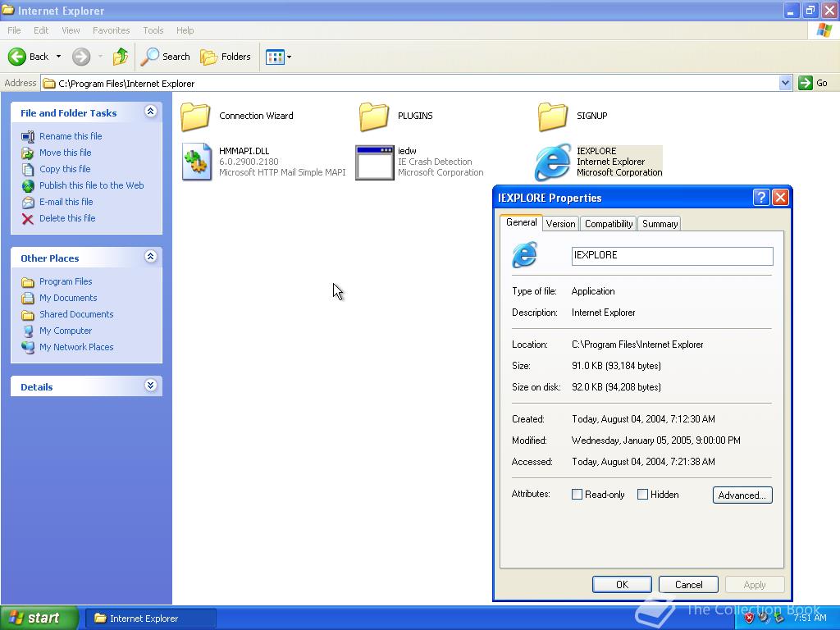
Task: Click the IE icon in Properties dialog
Action: [x=524, y=255]
